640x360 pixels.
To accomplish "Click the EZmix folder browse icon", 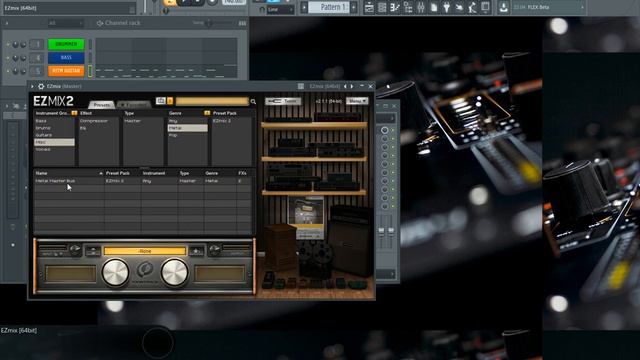I will coord(160,101).
